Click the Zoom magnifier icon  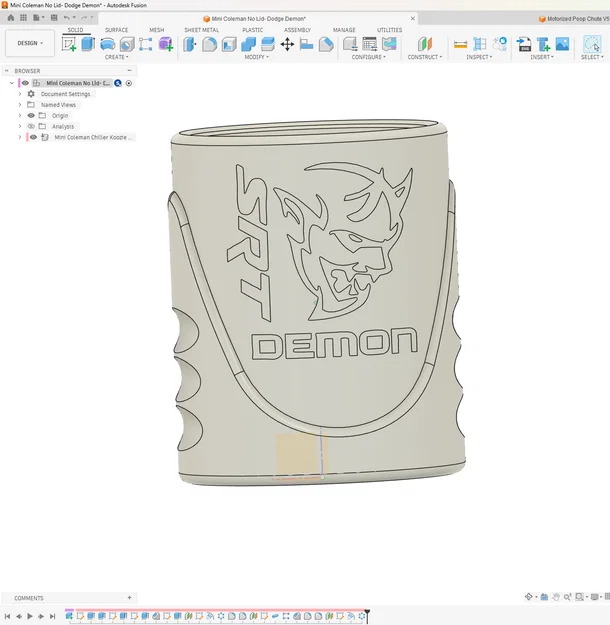pos(567,597)
